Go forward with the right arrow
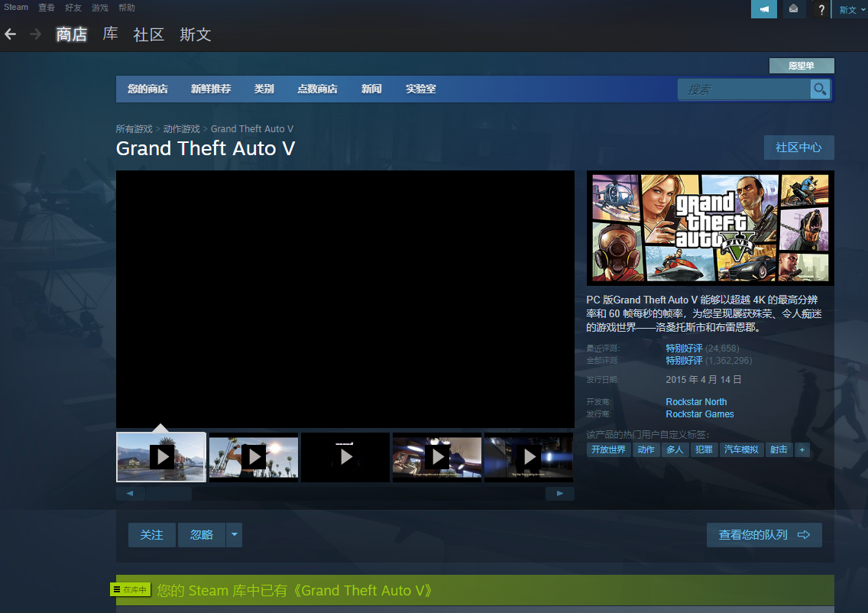This screenshot has height=613, width=868. pyautogui.click(x=35, y=34)
